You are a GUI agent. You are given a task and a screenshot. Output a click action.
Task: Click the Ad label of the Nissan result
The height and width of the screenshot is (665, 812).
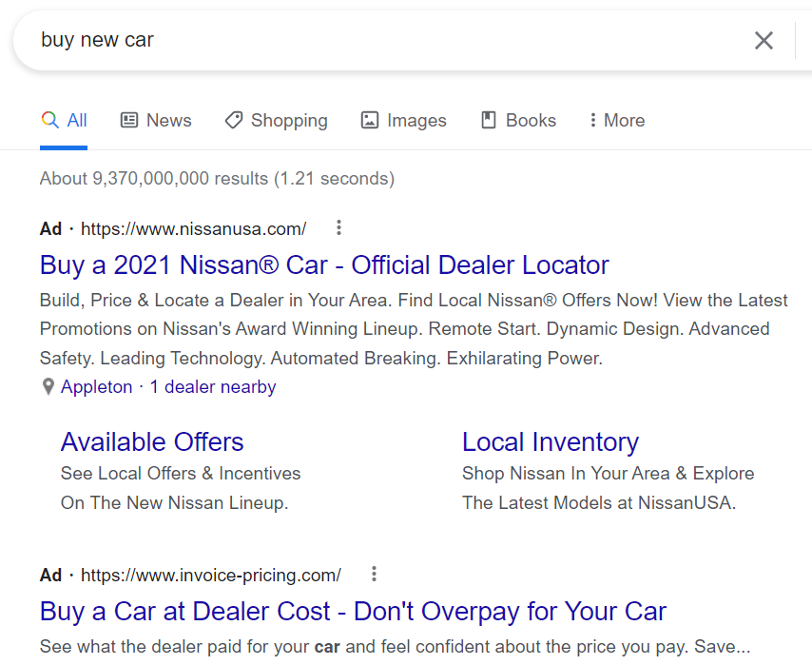[50, 228]
